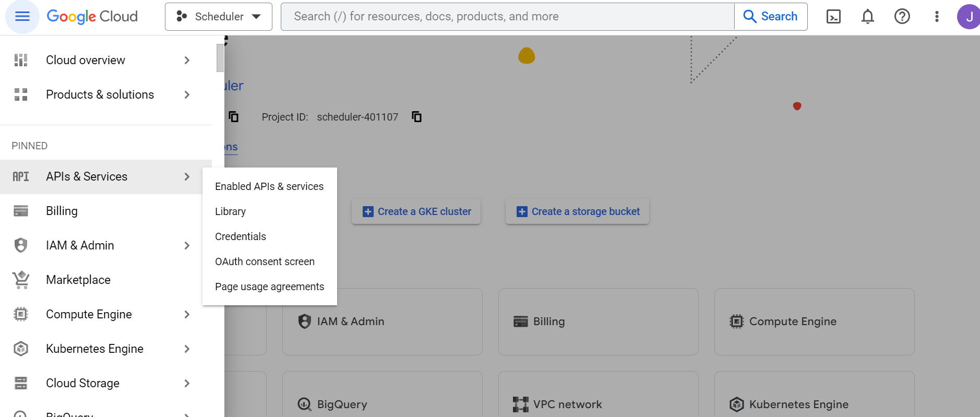The image size is (980, 417).
Task: Expand the IAM & Admin submenu chevron
Action: click(187, 245)
